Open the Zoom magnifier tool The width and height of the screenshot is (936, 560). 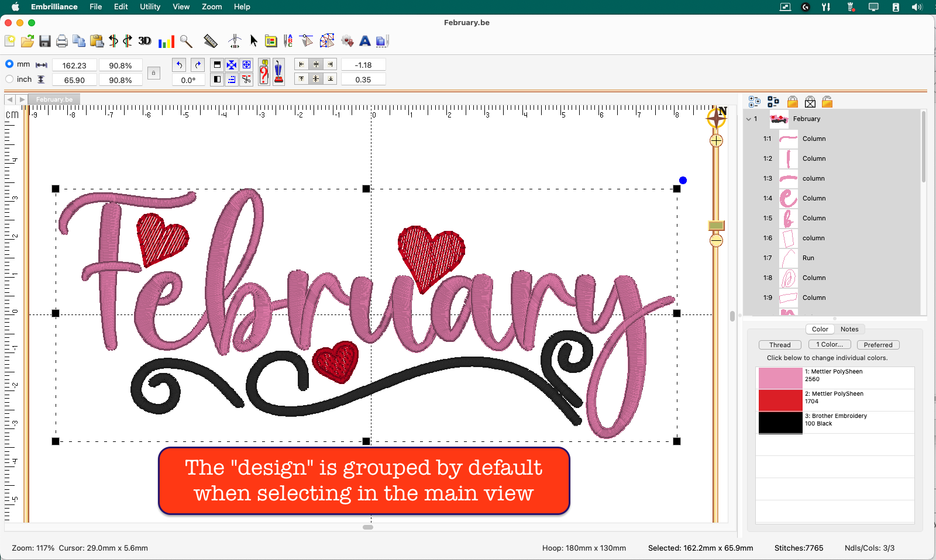click(x=186, y=41)
